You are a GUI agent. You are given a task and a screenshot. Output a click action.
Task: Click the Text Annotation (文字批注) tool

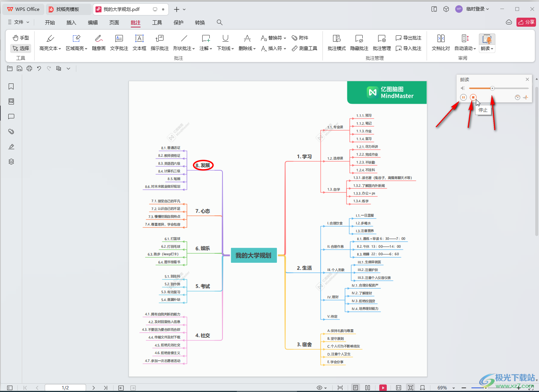pyautogui.click(x=119, y=43)
